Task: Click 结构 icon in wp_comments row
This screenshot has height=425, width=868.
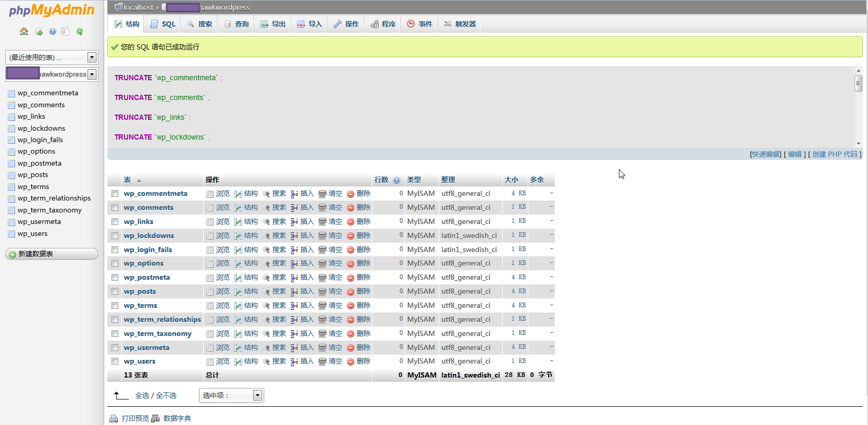Action: [x=238, y=208]
